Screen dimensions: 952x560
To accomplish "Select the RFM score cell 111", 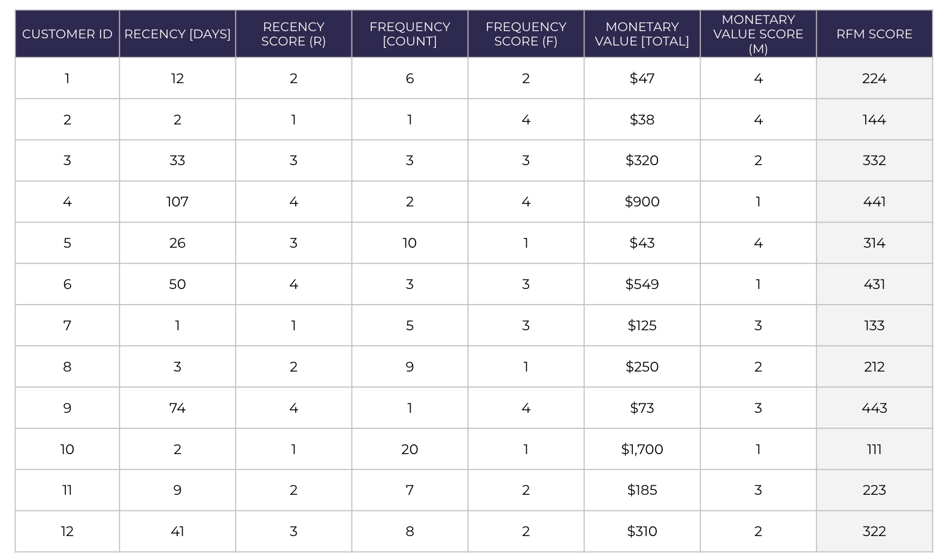I will point(874,449).
